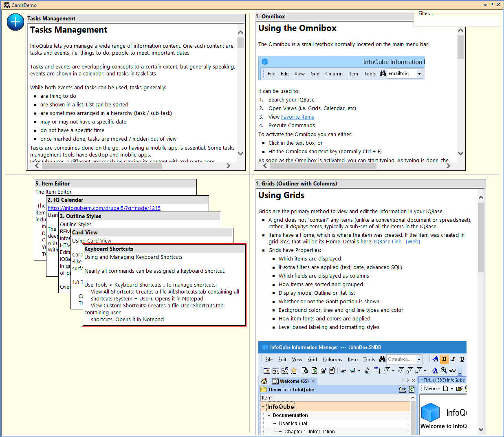
Task: Open the Column menu in Omnibox card screenshot
Action: tap(334, 74)
